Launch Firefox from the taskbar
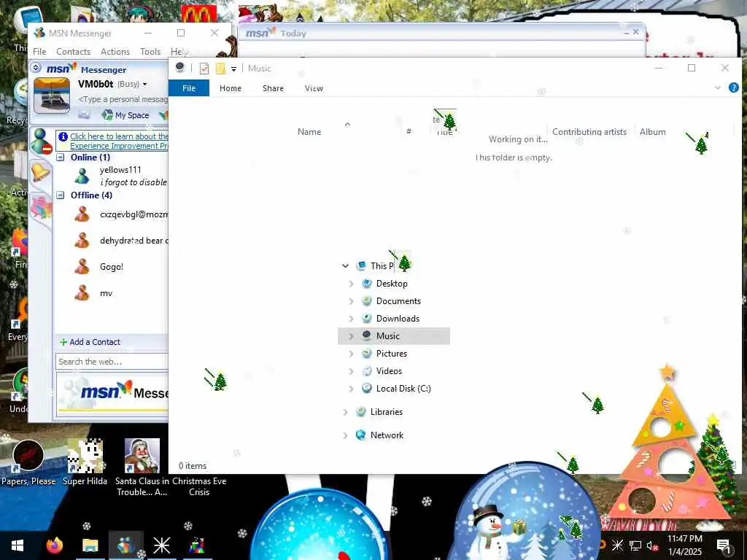This screenshot has width=747, height=560. (x=55, y=545)
